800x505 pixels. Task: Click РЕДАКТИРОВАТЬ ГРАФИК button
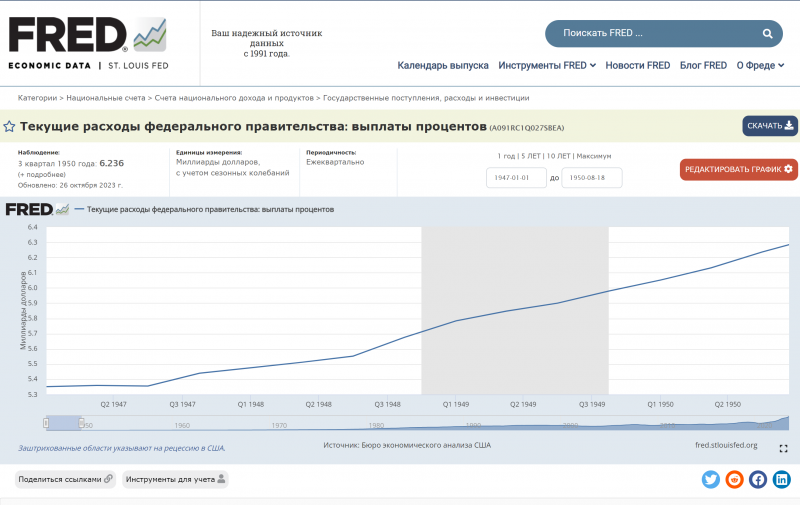point(738,169)
